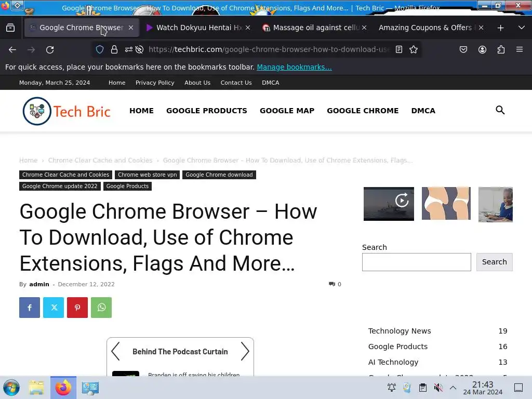532x399 pixels.
Task: Click Home breadcrumb link
Action: point(28,160)
